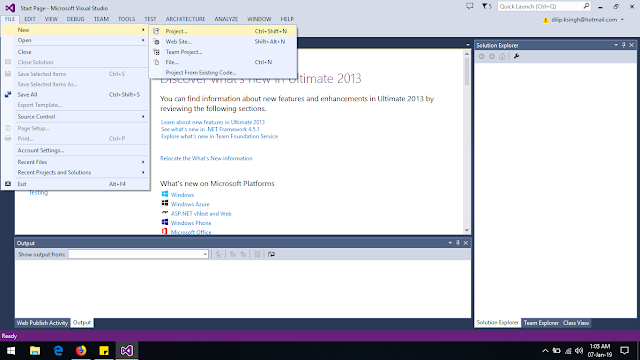Screen dimensions: 640x360
Task: Choose Project From Existing Code
Action: 223,73
